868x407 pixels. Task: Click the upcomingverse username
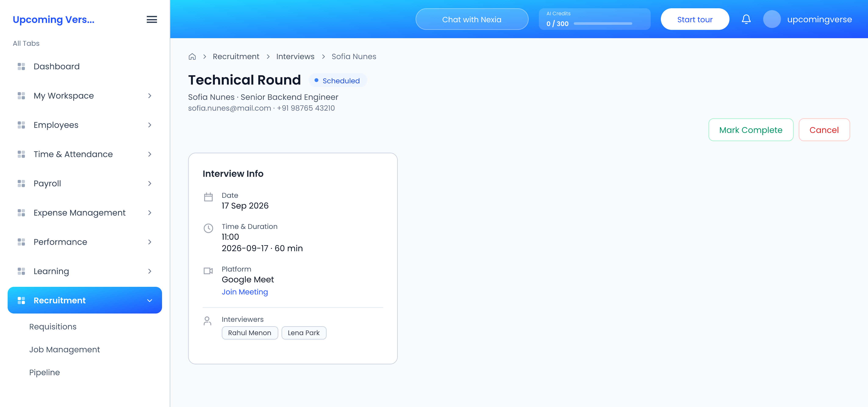[819, 20]
